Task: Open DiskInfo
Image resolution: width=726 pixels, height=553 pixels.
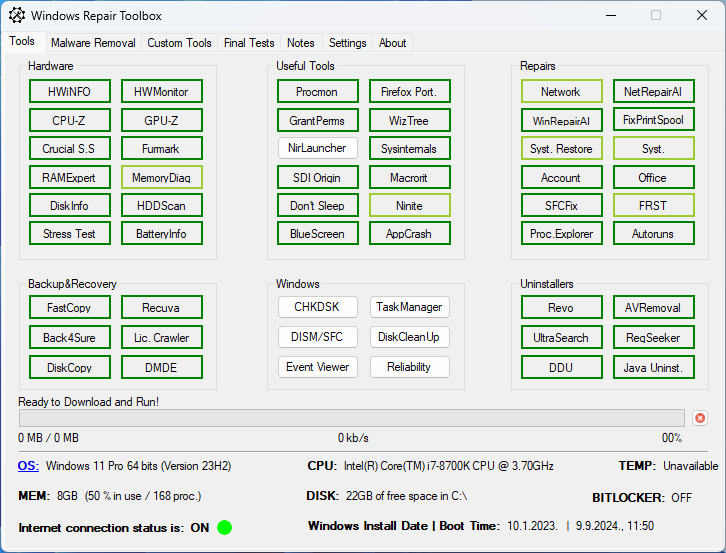Action: click(69, 205)
